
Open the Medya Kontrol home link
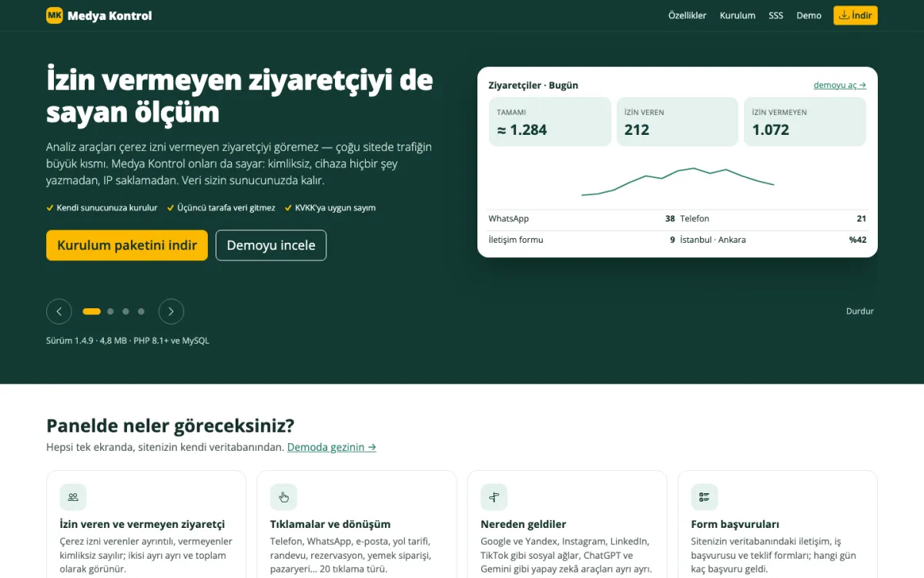click(99, 15)
